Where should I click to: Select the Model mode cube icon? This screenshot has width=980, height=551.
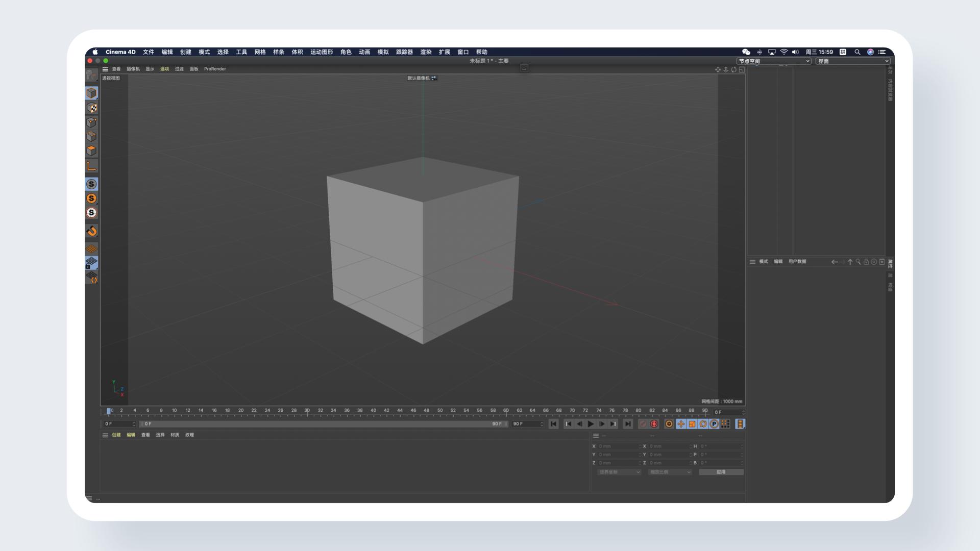[x=91, y=93]
